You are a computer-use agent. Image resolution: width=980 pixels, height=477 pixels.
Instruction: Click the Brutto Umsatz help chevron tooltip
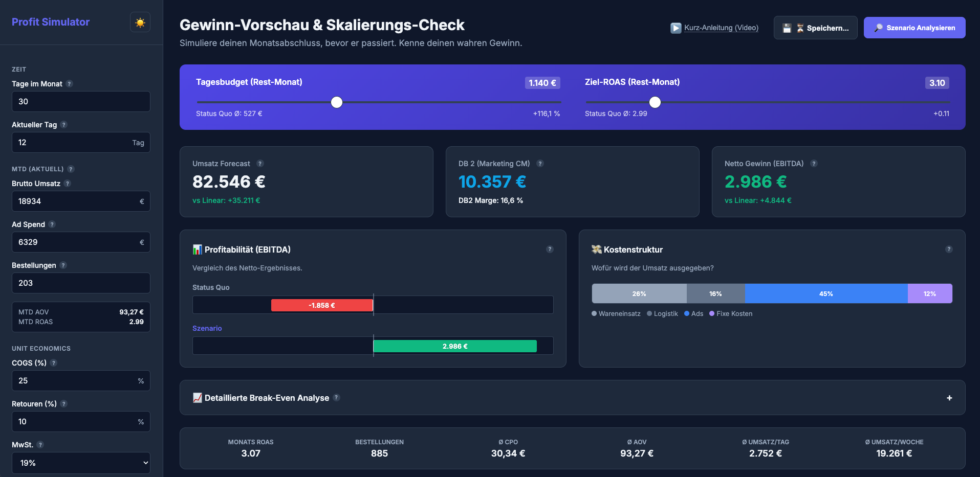68,183
